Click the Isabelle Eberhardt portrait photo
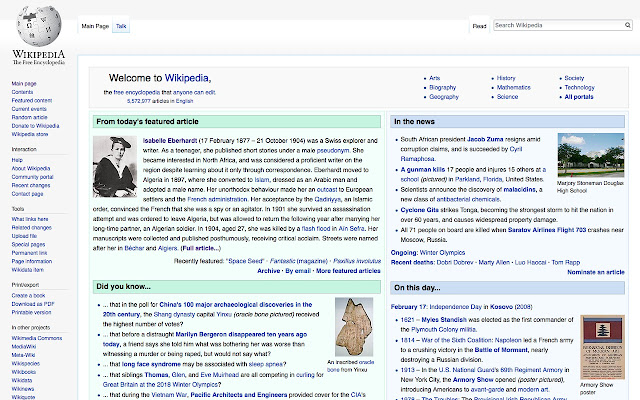 pyautogui.click(x=115, y=167)
